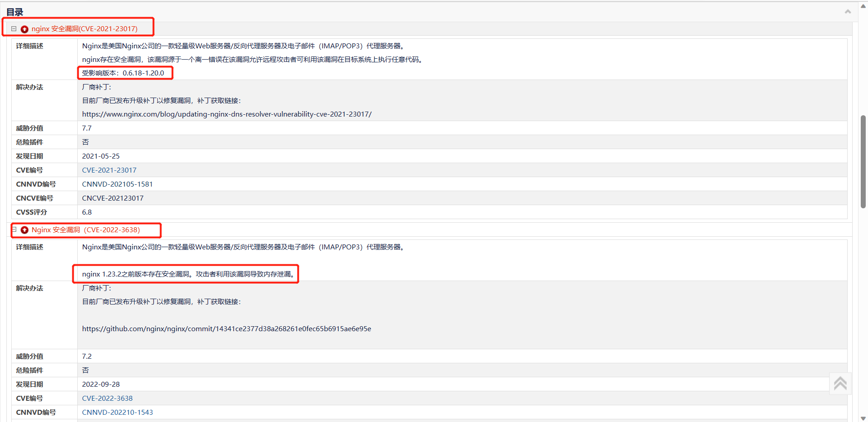
Task: Click the 目录 heading
Action: 15,12
